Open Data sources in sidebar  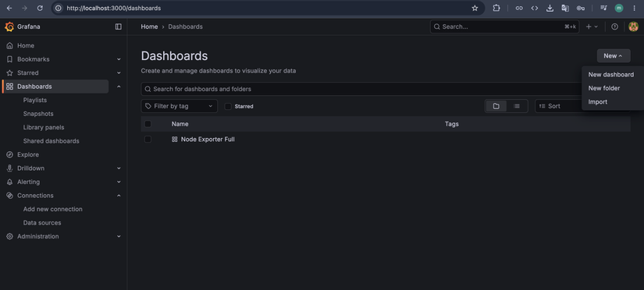pyautogui.click(x=42, y=223)
